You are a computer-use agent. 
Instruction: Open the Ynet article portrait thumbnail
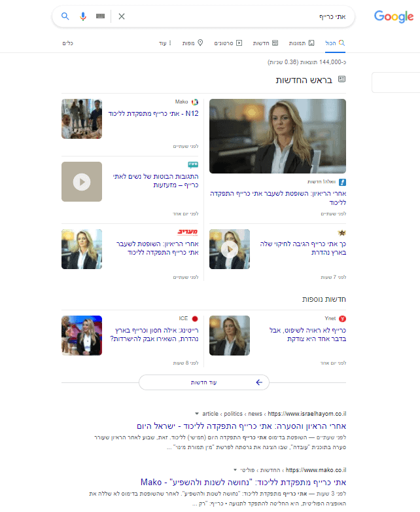230,335
